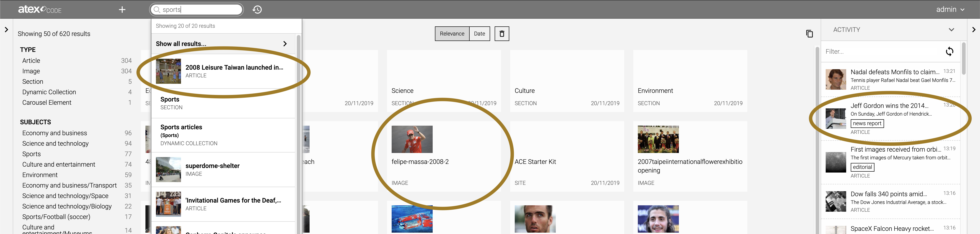Select the Sports subject facet
The width and height of the screenshot is (980, 234).
point(32,154)
